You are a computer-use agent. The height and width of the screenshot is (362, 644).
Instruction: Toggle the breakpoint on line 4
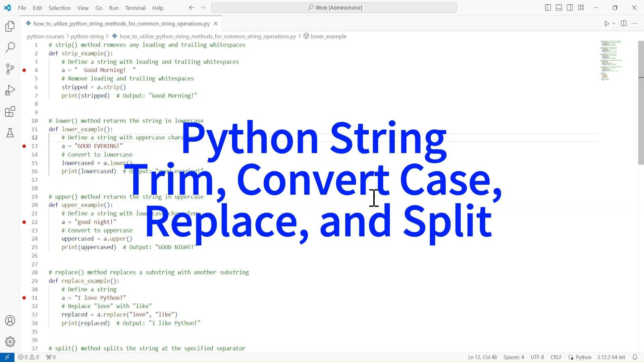(x=24, y=70)
